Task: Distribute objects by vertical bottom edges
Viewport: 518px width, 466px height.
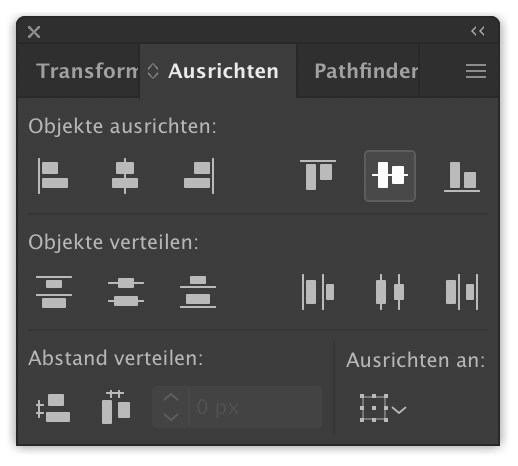Action: (198, 292)
